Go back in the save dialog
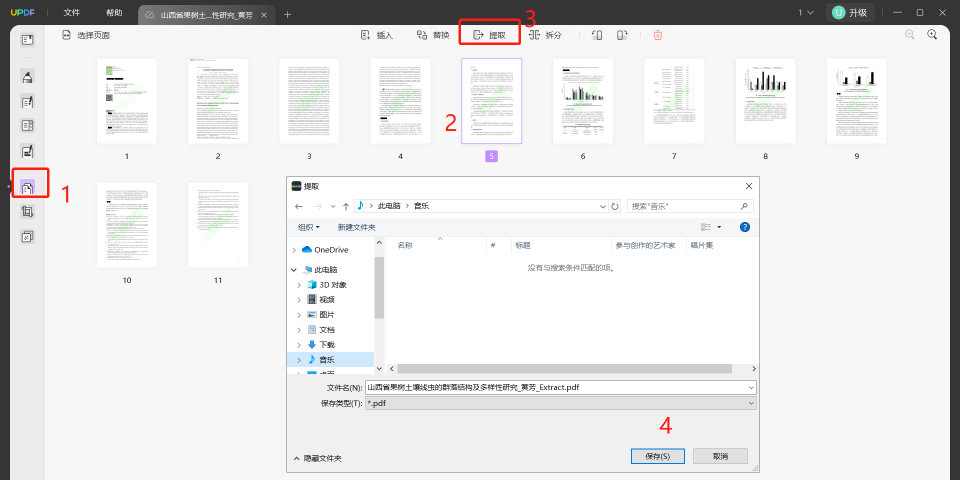Viewport: 960px width, 480px height. pos(299,206)
